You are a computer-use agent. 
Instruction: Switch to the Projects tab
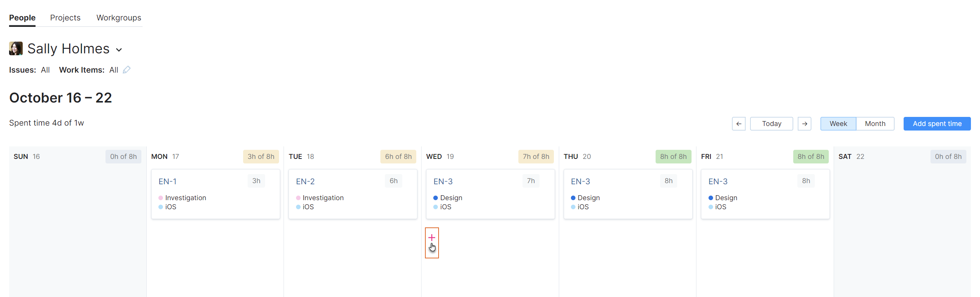coord(65,17)
